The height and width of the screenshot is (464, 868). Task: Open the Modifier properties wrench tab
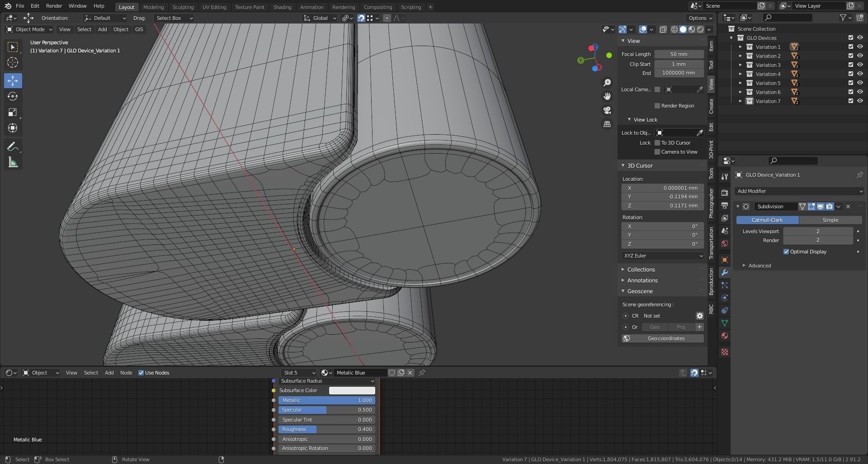[x=725, y=272]
